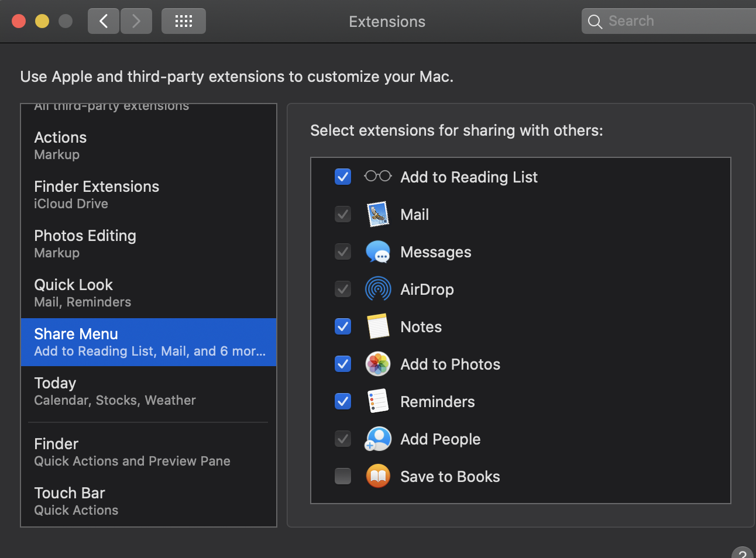Viewport: 756px width, 558px height.
Task: Click the Add to Reading List label
Action: [x=469, y=177]
